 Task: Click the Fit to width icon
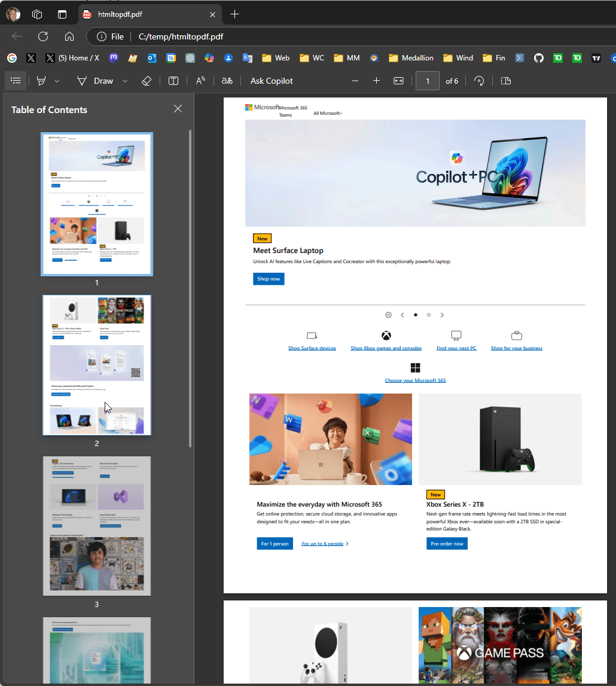(x=398, y=81)
